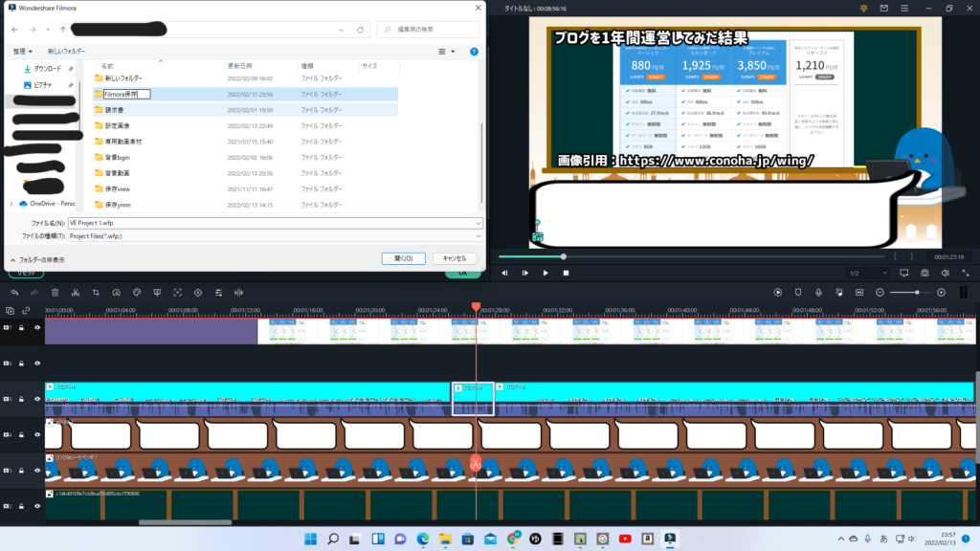Screen dimensions: 980x551
Task: Click the green screen tool icon
Action: 157,293
